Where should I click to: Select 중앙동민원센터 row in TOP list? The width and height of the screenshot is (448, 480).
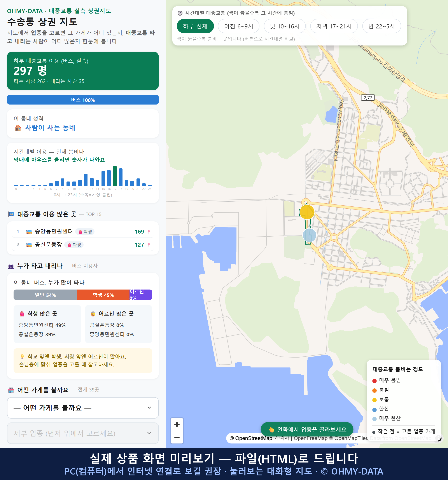tap(83, 232)
